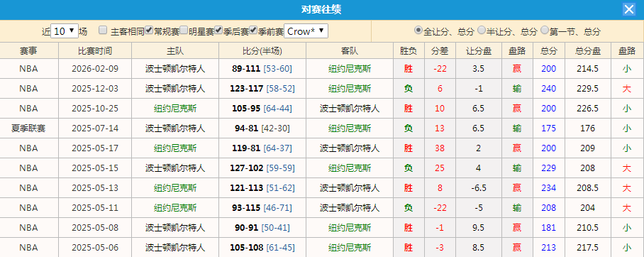644x257 pixels.
Task: Uncheck the 季前赛 checkbox
Action: [x=253, y=30]
